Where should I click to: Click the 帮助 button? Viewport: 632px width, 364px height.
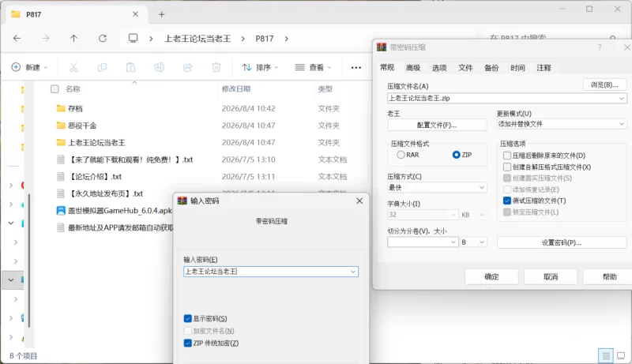click(609, 276)
